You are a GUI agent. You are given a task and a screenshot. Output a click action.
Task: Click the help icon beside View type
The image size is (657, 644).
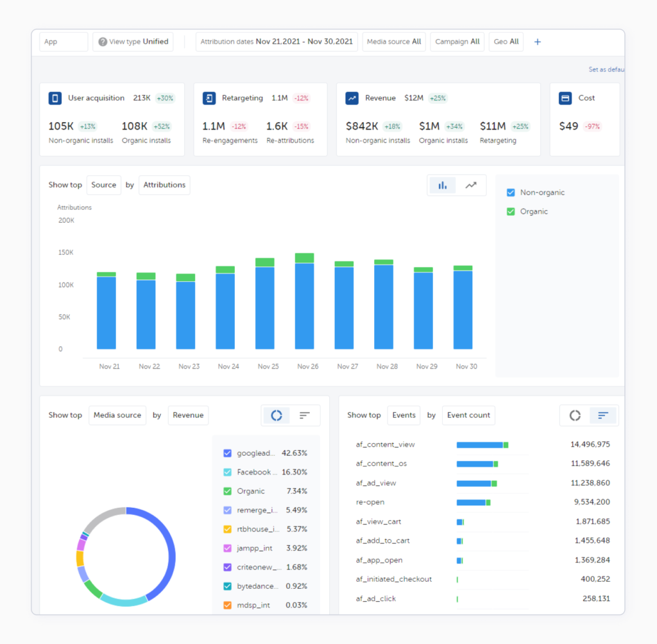click(x=103, y=41)
